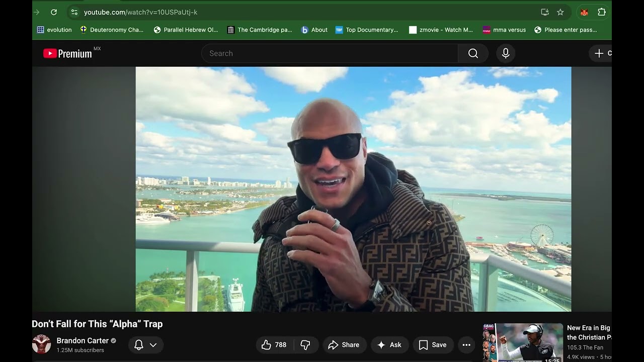The height and width of the screenshot is (362, 644).
Task: Open the more actions three-dot menu
Action: click(x=466, y=345)
